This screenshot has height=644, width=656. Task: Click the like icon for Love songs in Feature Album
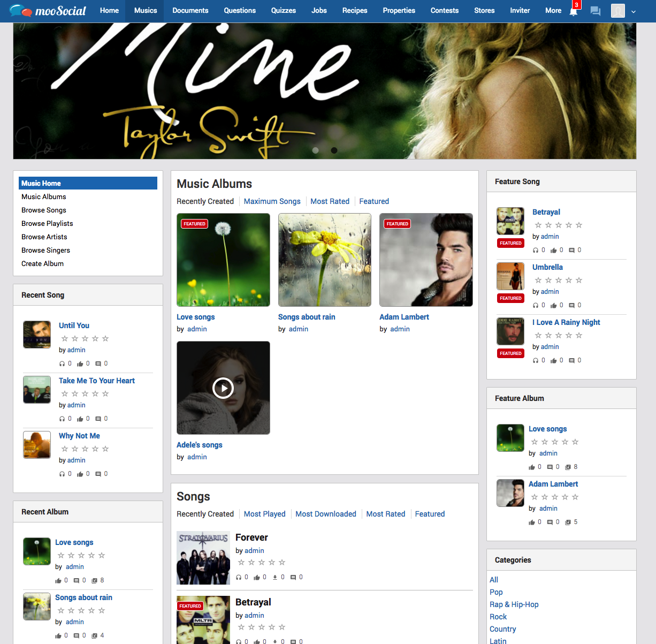coord(532,467)
